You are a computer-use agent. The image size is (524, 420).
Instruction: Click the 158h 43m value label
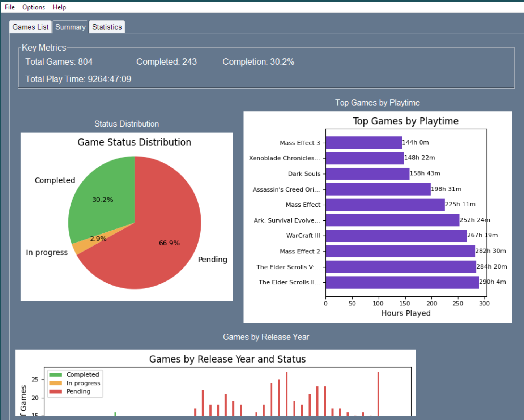[x=425, y=173]
